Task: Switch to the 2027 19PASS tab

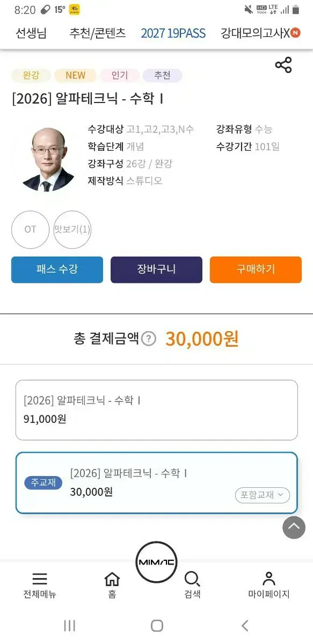Action: pyautogui.click(x=173, y=33)
